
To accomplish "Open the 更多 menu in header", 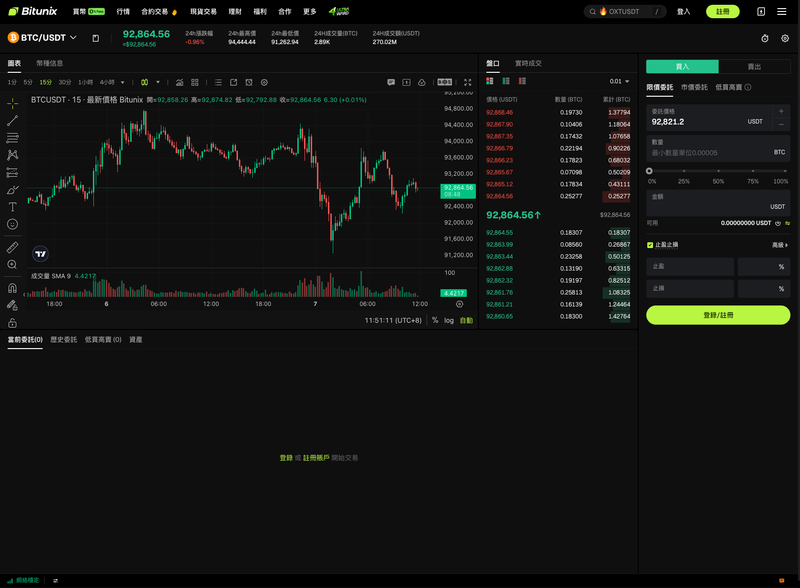I will 310,11.
